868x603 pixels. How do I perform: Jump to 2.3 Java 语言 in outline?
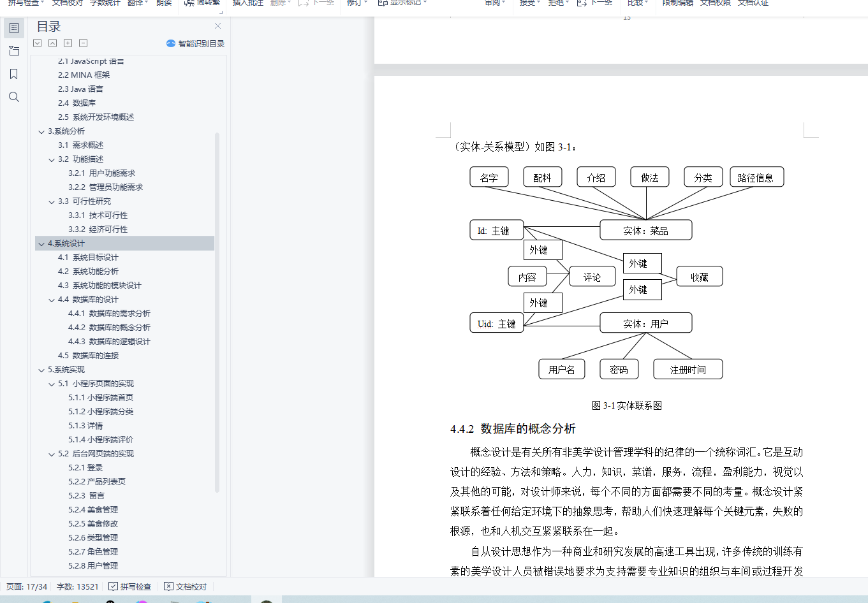coord(80,89)
